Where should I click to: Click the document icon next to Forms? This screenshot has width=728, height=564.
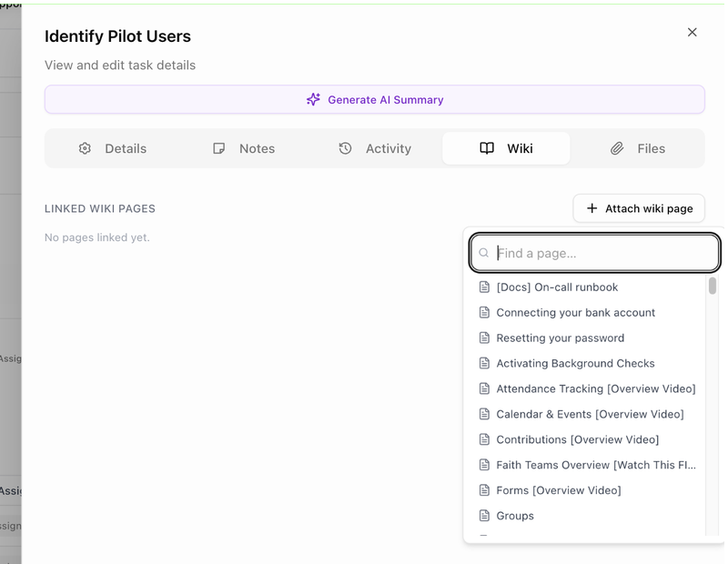coord(484,490)
